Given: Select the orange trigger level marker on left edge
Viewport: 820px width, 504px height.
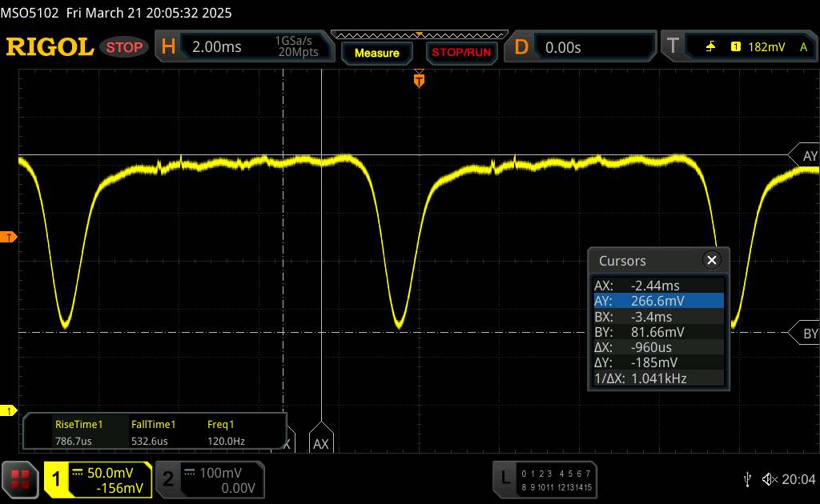Looking at the screenshot, I should click(x=9, y=238).
